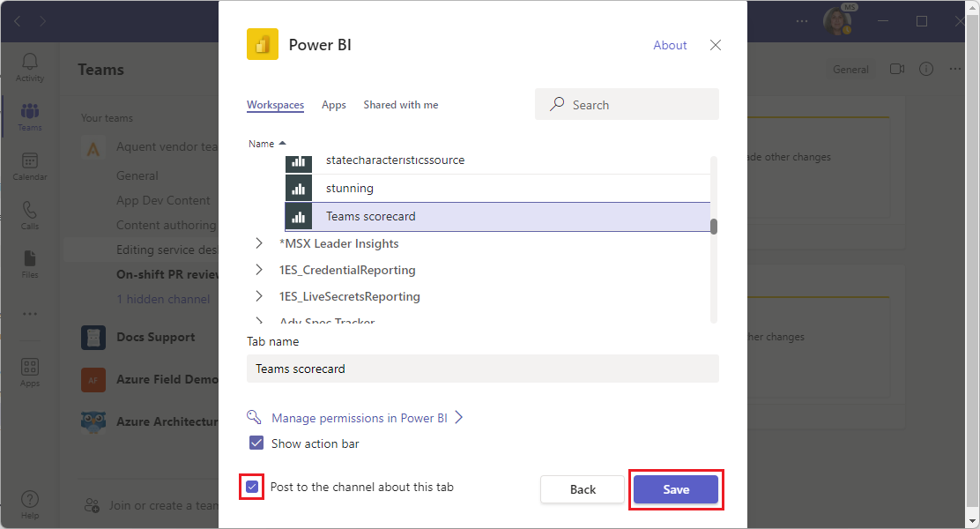This screenshot has width=980, height=529.
Task: Expand the 1ES_LiveSecretsReporting workspace
Action: click(x=259, y=295)
